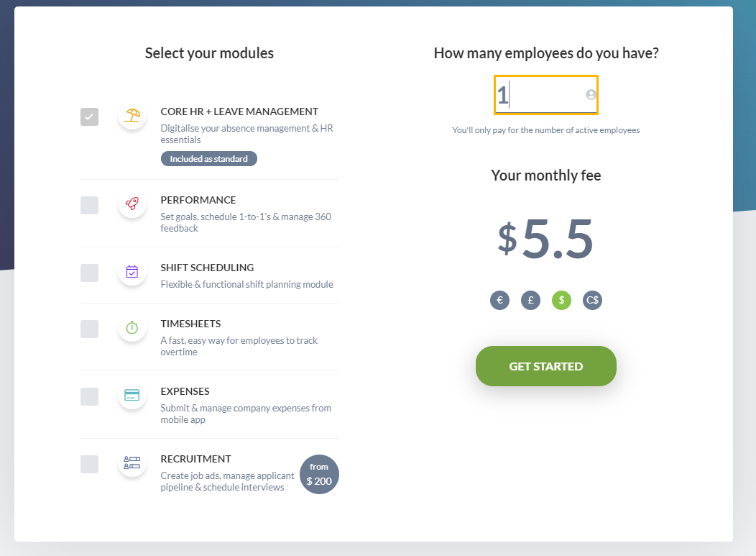Click the Expenses credit card icon

pos(132,396)
